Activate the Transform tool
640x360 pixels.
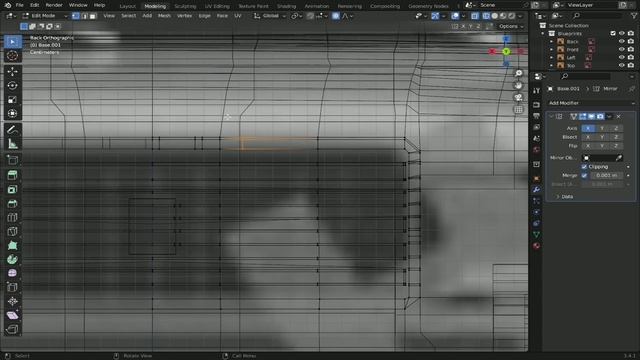pos(13,113)
